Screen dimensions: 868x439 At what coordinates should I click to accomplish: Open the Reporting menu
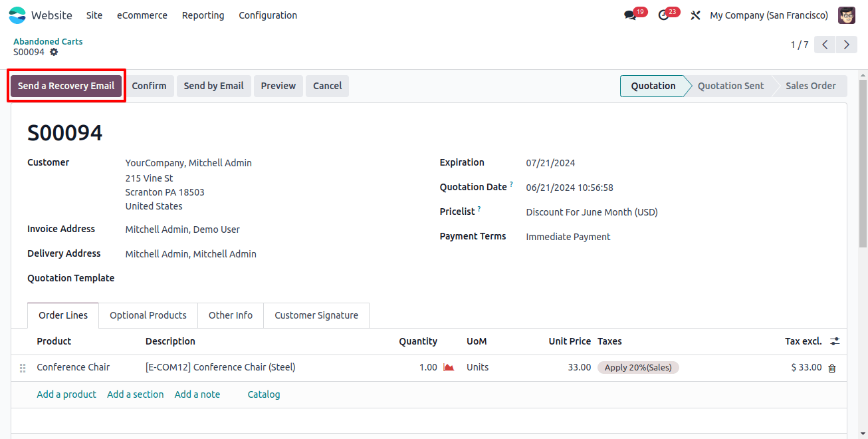click(x=203, y=15)
